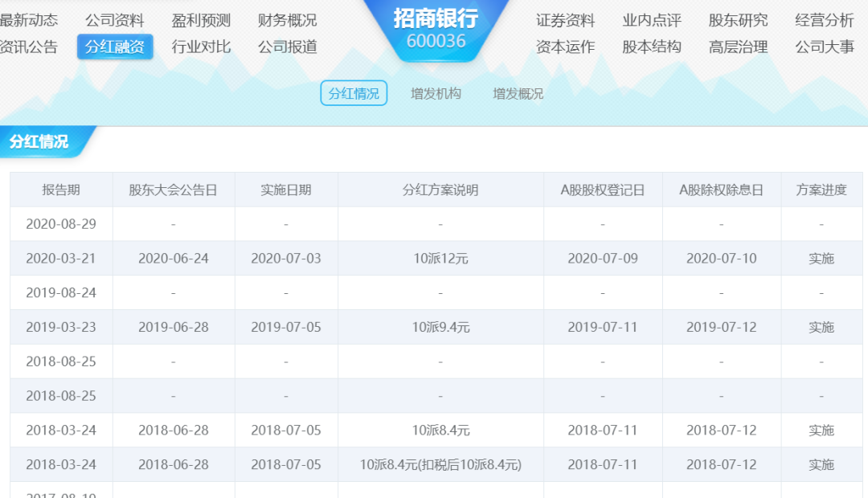This screenshot has width=868, height=498.
Task: Click the 报告期 column header
Action: (x=61, y=190)
